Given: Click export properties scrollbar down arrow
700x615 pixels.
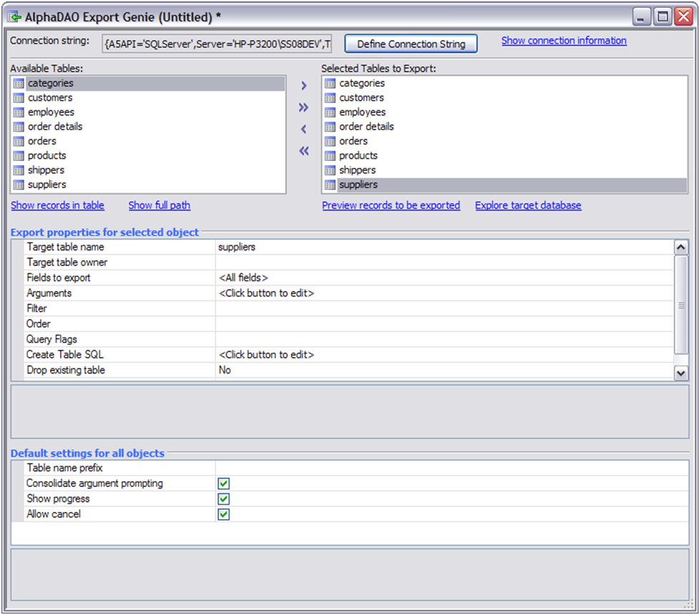Looking at the screenshot, I should point(681,373).
